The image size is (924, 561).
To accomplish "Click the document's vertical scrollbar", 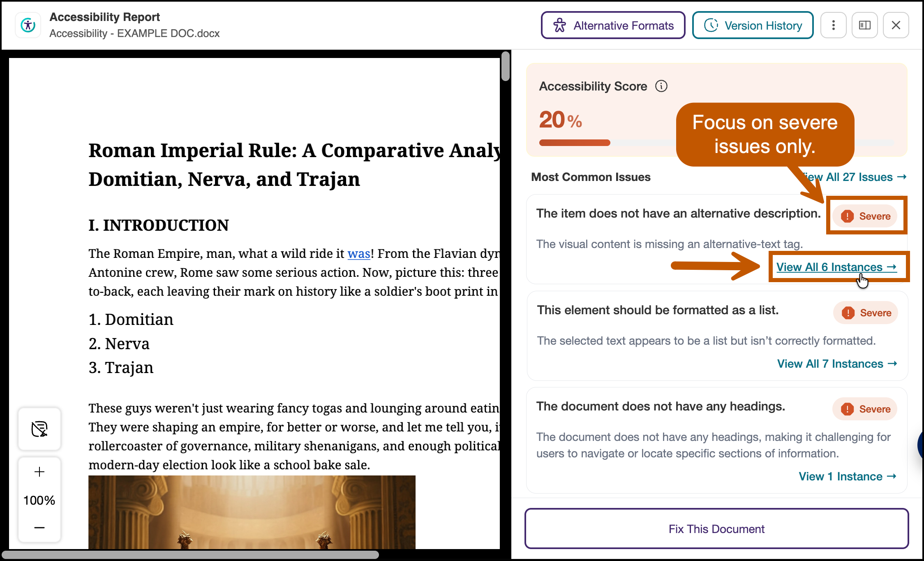I will [506, 66].
